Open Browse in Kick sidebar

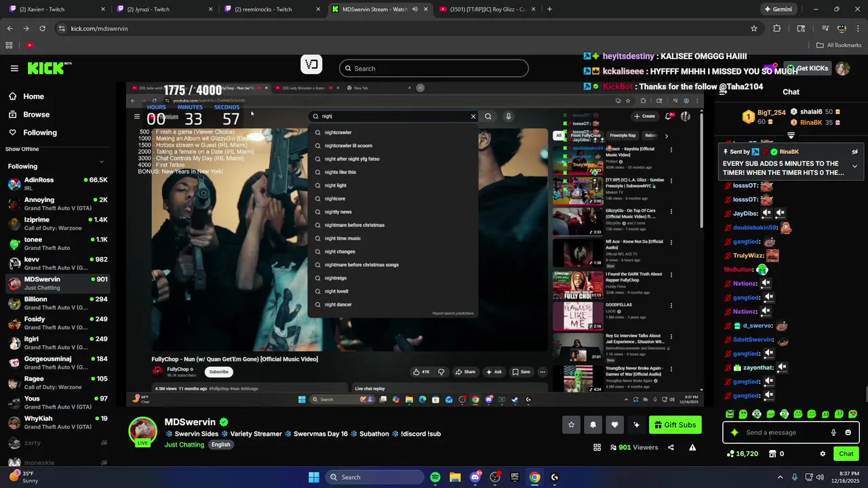click(x=28, y=115)
